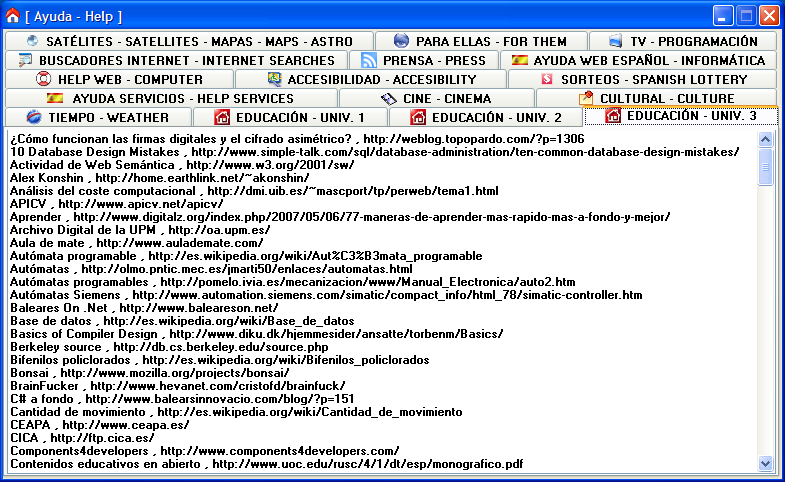Select the Baleares On .Net line
The image size is (785, 482).
coord(144,308)
